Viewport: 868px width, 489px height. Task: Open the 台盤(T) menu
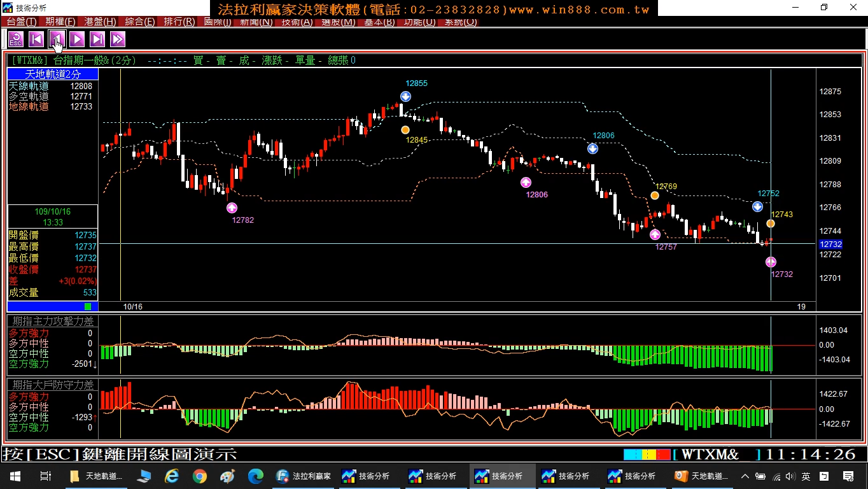pyautogui.click(x=22, y=22)
